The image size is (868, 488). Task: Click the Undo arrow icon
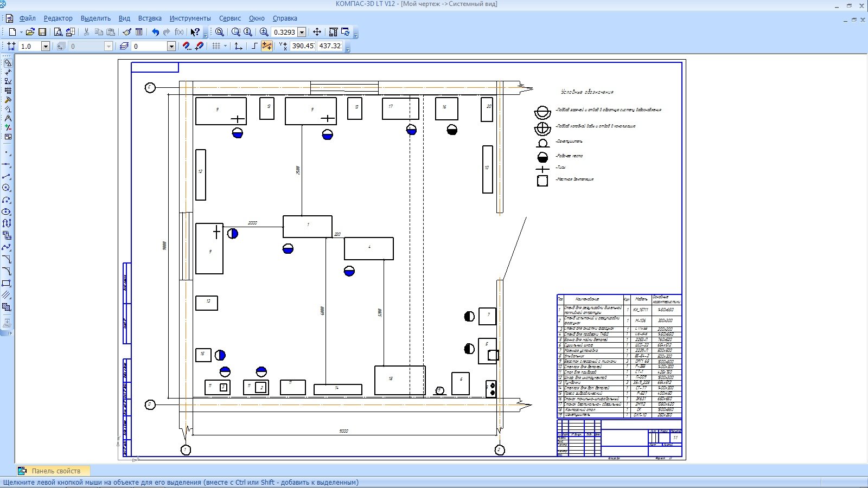(155, 33)
